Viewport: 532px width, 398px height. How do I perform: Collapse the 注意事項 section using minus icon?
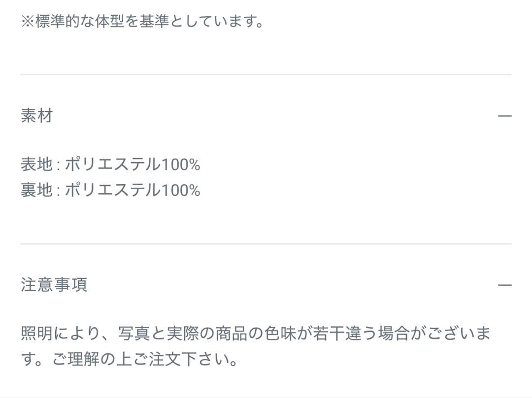[x=505, y=285]
